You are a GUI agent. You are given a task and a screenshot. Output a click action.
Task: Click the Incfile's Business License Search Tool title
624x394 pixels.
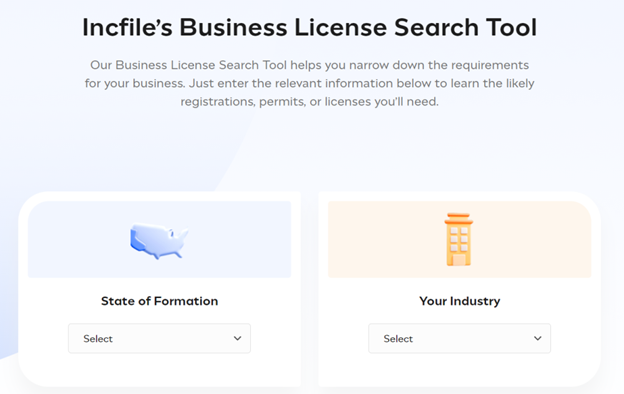click(310, 27)
